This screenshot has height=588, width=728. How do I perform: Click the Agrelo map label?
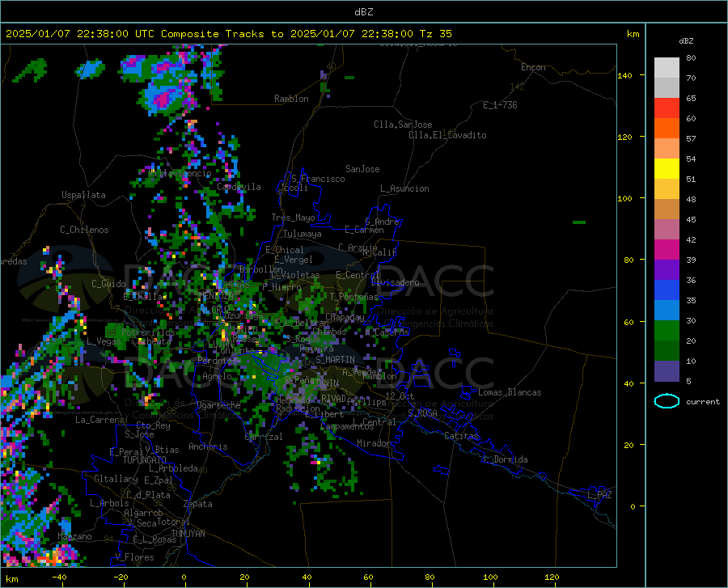pos(217,376)
